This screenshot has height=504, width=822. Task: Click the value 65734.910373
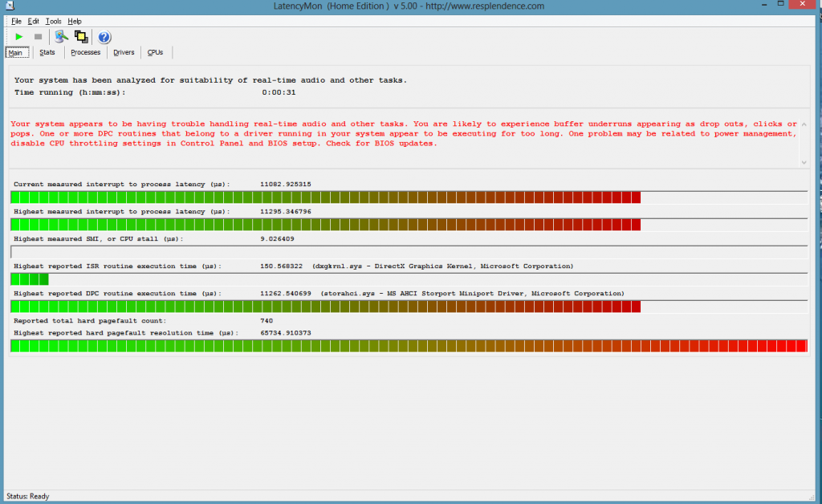(x=286, y=333)
